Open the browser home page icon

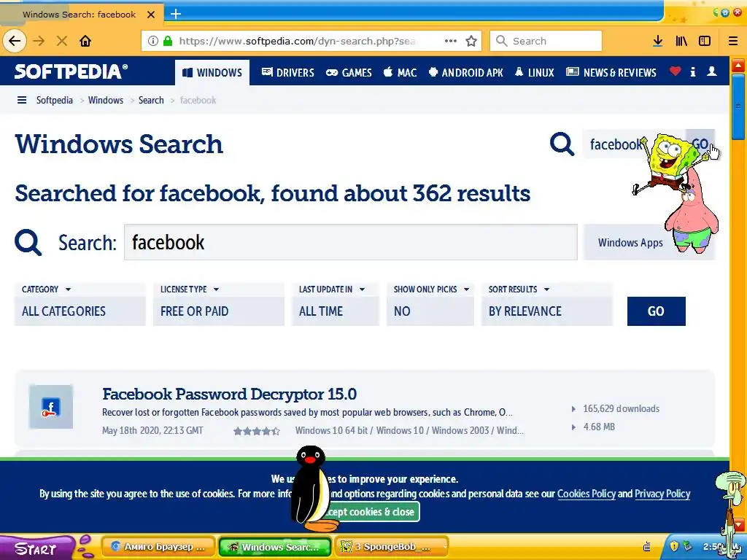click(x=85, y=41)
